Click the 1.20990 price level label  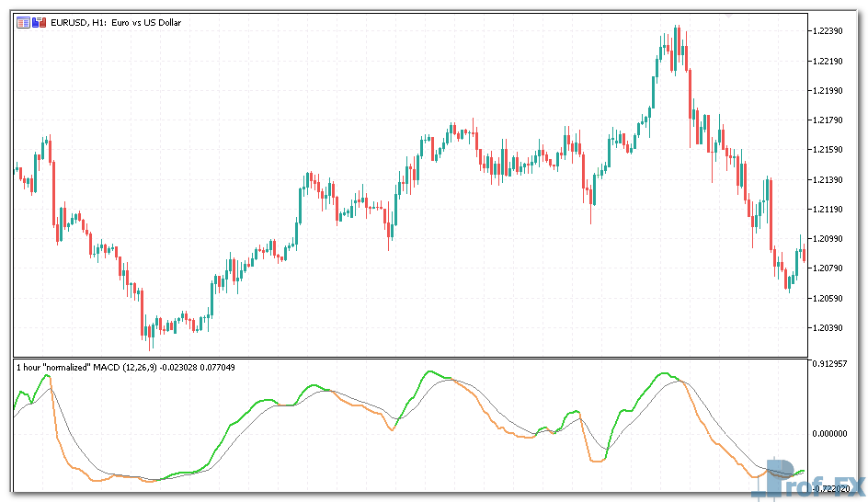pyautogui.click(x=830, y=238)
